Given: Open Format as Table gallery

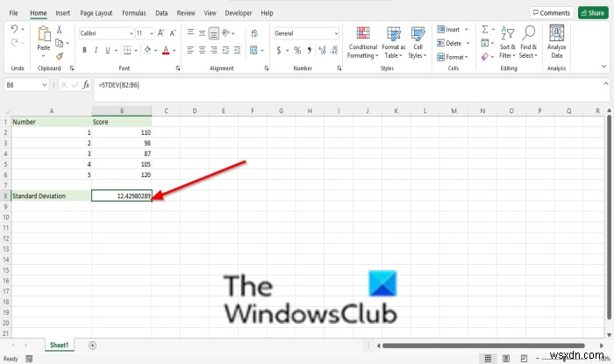Looking at the screenshot, I should (x=394, y=43).
